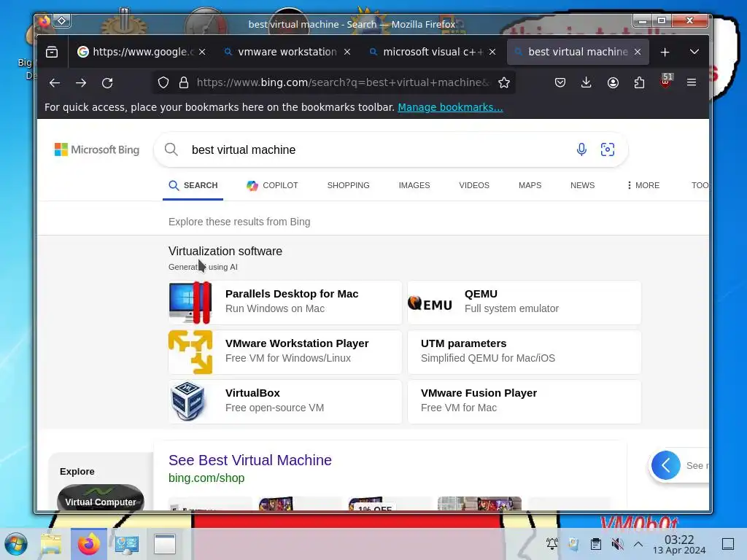Search using an image (visual search)
The height and width of the screenshot is (560, 747).
(608, 149)
